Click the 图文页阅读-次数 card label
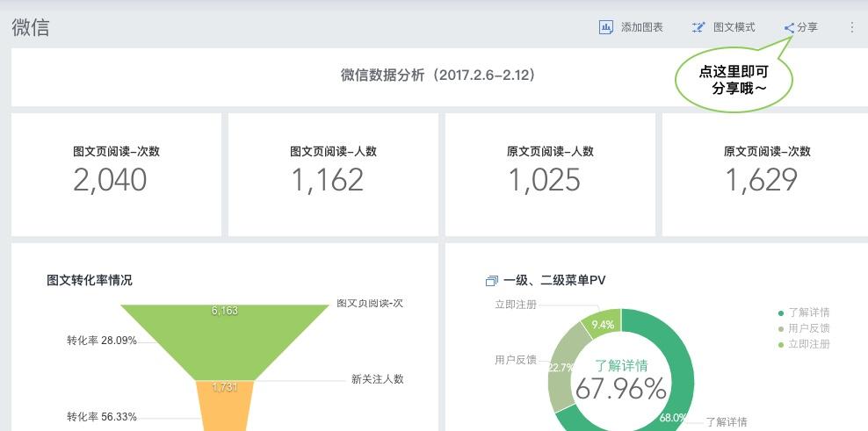This screenshot has height=431, width=868. [x=116, y=151]
